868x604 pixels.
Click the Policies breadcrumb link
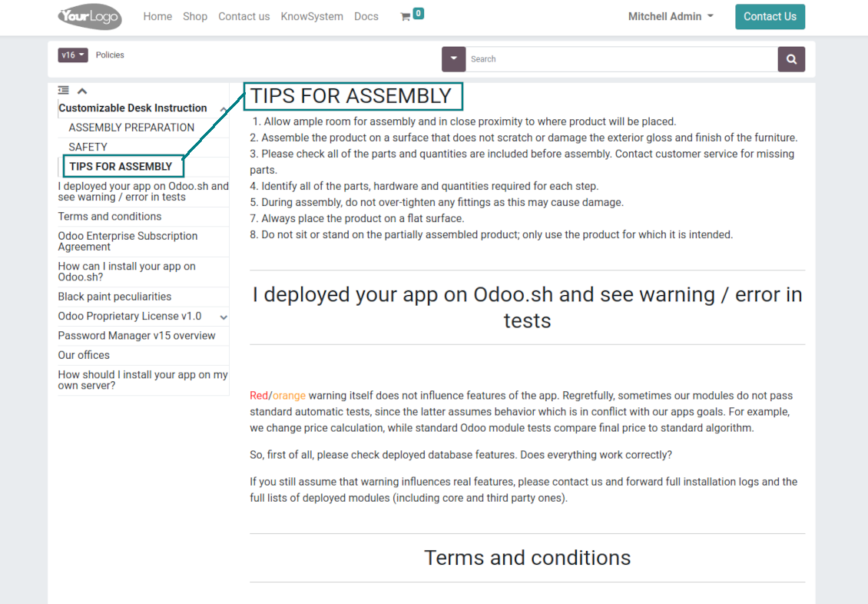tap(110, 55)
